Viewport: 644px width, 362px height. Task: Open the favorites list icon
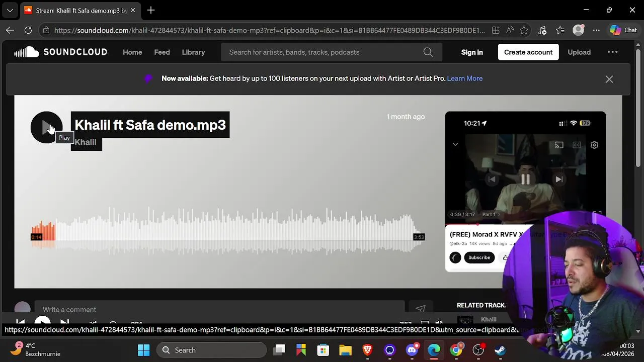click(x=560, y=30)
